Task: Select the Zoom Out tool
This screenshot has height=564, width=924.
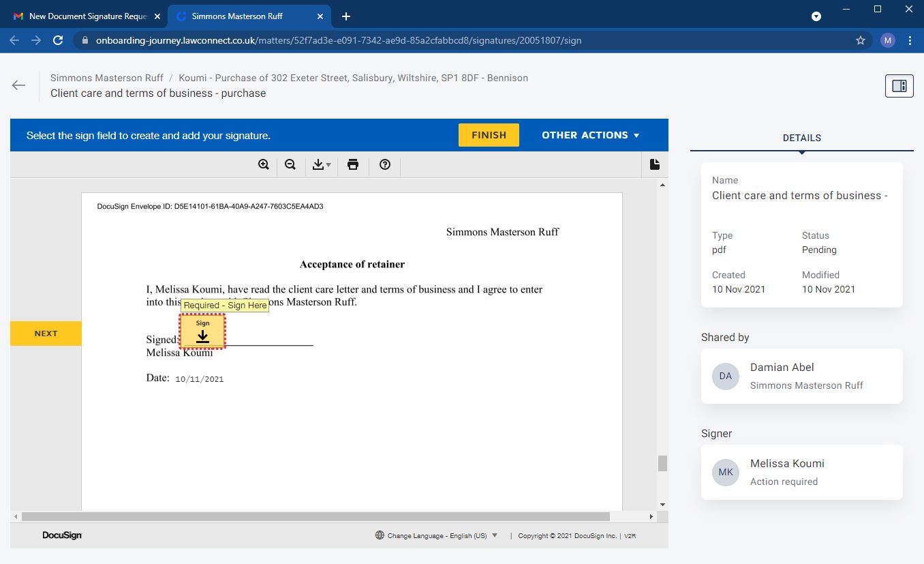Action: click(290, 164)
